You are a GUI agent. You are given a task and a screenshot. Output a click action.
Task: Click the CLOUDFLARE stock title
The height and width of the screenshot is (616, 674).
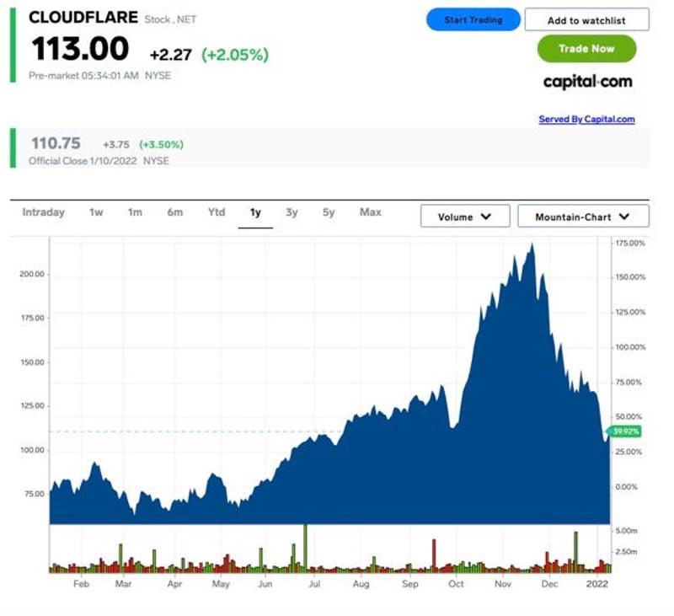83,18
